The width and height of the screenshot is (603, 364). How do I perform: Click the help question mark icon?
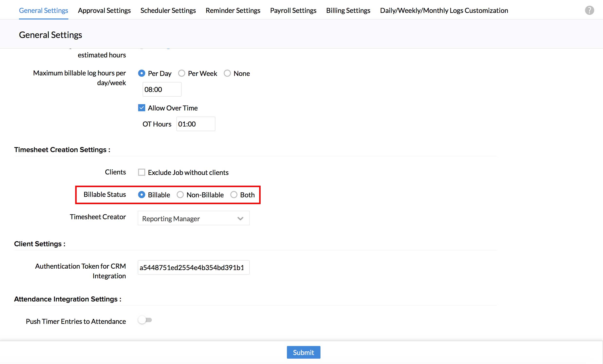(589, 10)
